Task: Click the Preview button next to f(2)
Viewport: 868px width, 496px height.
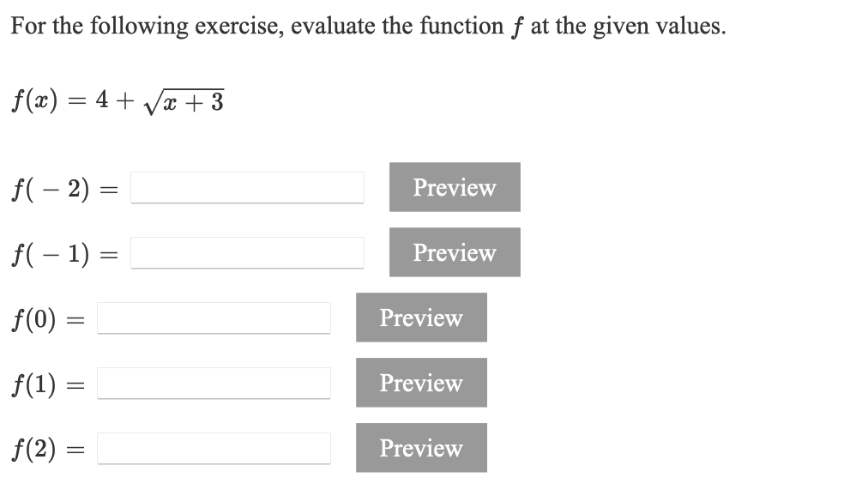Action: click(420, 447)
